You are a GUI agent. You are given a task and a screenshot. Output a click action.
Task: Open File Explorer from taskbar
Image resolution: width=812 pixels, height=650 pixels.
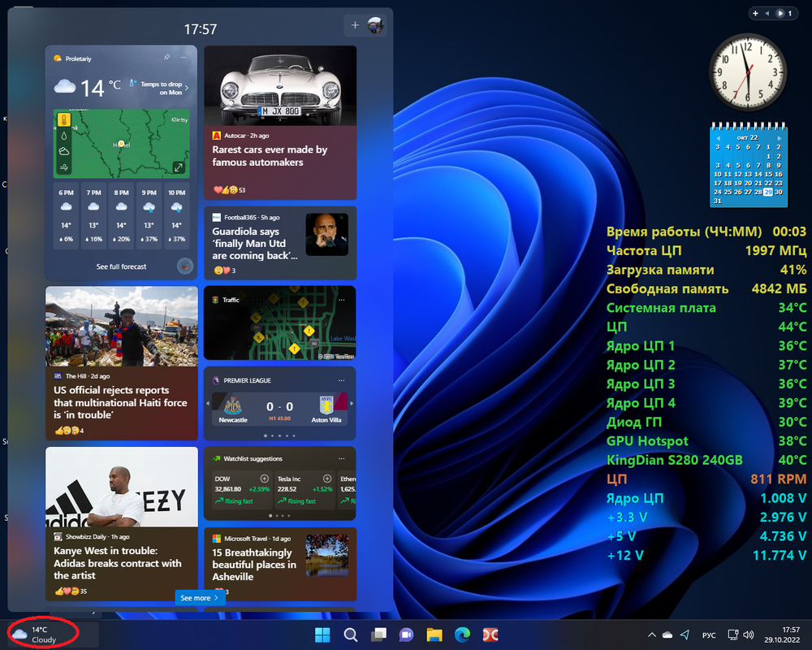click(x=434, y=635)
